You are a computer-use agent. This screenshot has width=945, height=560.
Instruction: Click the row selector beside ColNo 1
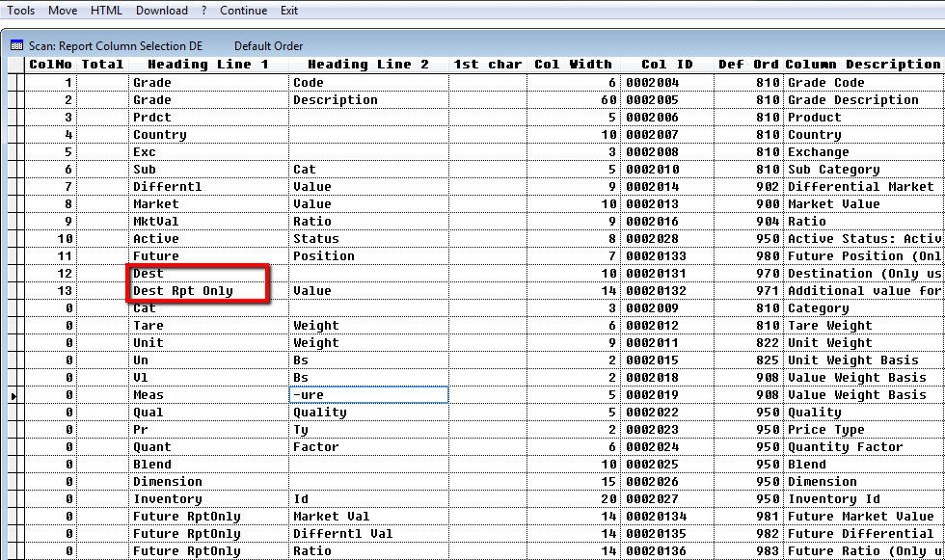point(16,83)
